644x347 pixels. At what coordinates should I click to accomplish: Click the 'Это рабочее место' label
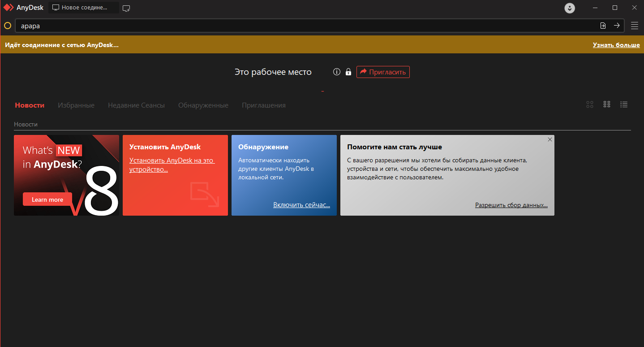point(273,72)
